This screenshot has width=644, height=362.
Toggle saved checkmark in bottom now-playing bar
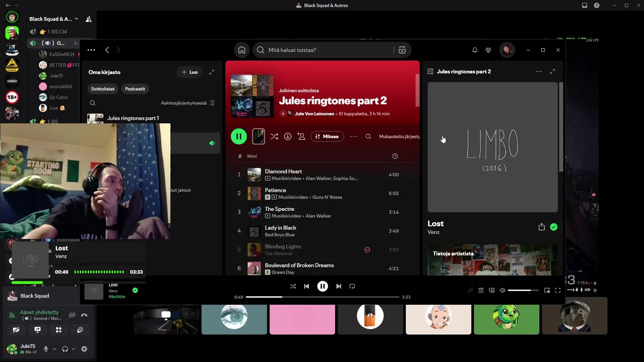[x=135, y=290]
